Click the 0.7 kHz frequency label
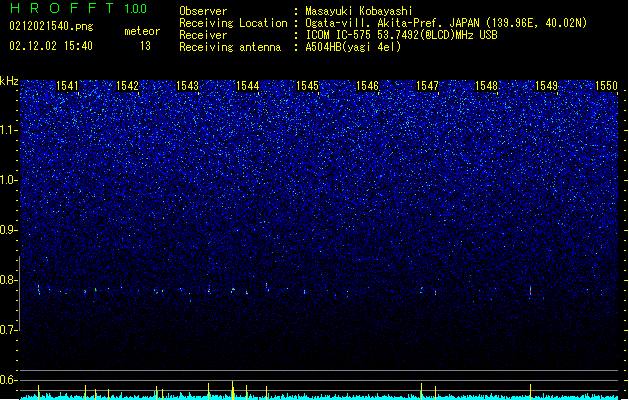 pyautogui.click(x=9, y=330)
